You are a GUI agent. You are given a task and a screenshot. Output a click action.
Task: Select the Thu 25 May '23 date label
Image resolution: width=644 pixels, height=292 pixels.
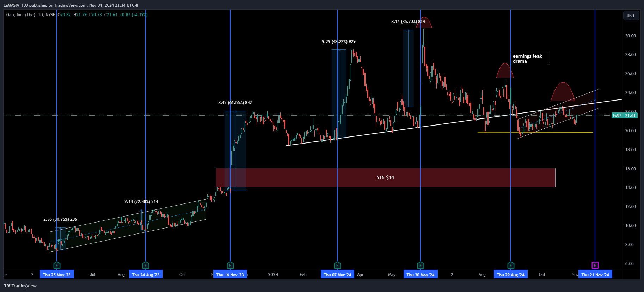click(x=57, y=275)
